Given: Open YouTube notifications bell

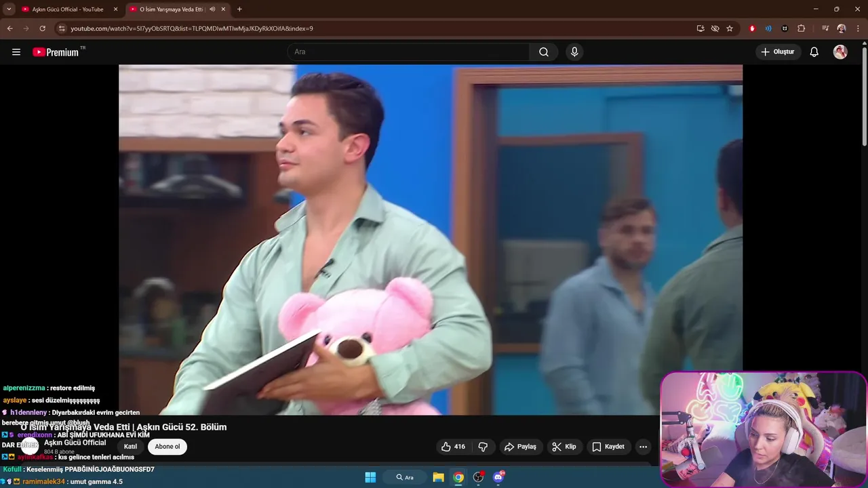Looking at the screenshot, I should [814, 52].
